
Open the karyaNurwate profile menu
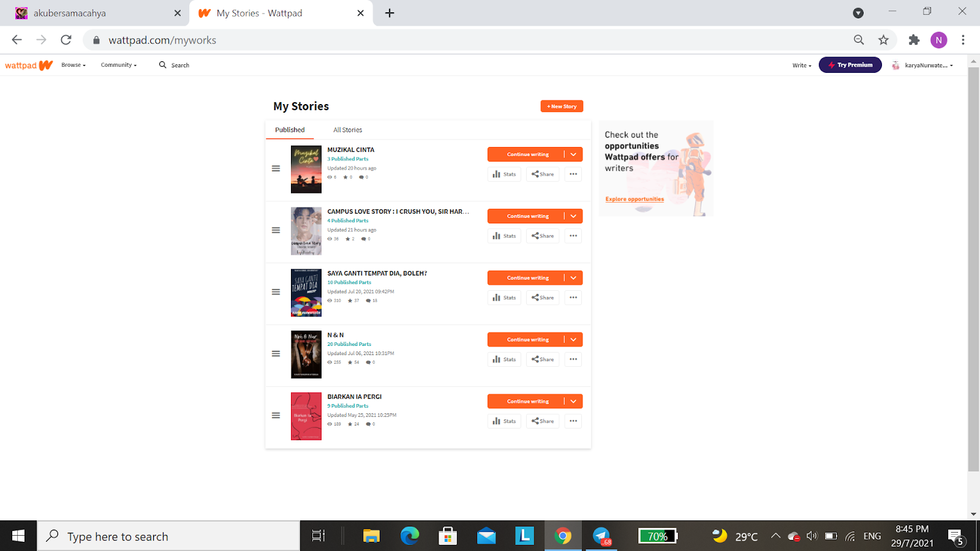click(x=923, y=65)
